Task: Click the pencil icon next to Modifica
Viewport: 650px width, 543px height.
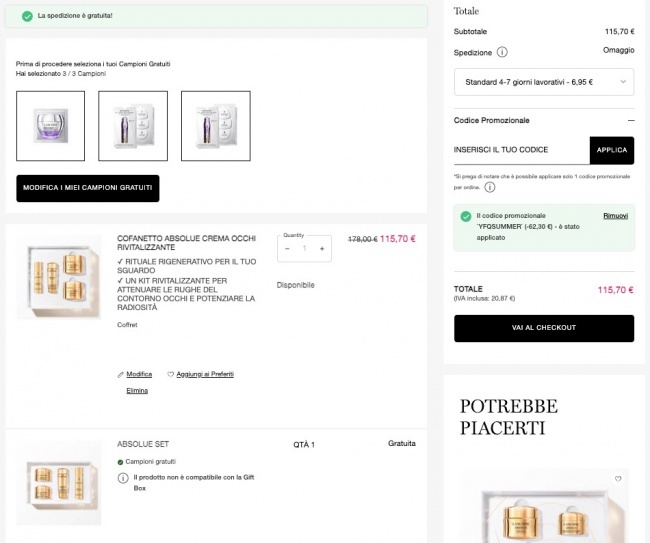Action: pos(121,375)
